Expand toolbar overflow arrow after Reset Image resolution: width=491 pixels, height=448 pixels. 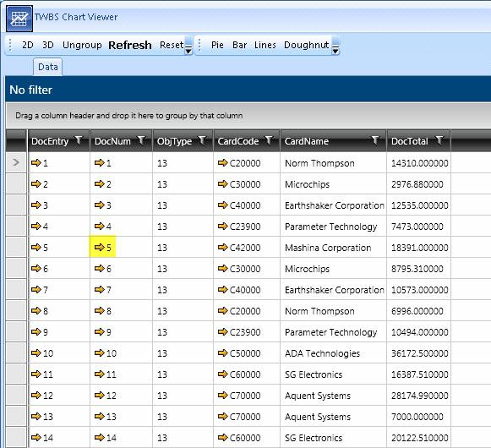[x=188, y=46]
